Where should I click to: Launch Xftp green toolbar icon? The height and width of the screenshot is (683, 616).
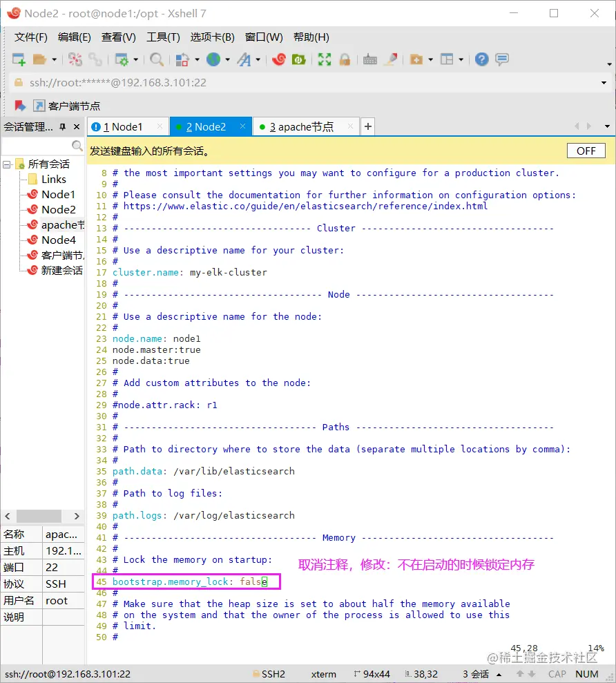click(299, 59)
